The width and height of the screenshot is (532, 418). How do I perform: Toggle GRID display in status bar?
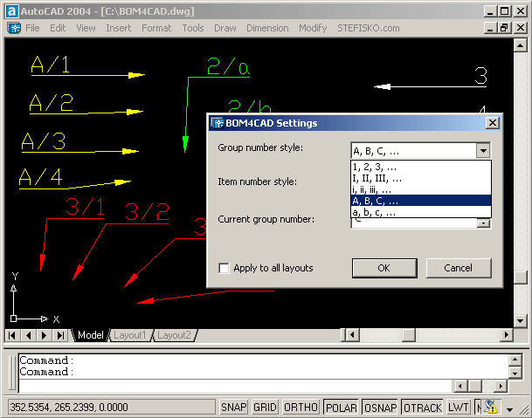(x=265, y=407)
